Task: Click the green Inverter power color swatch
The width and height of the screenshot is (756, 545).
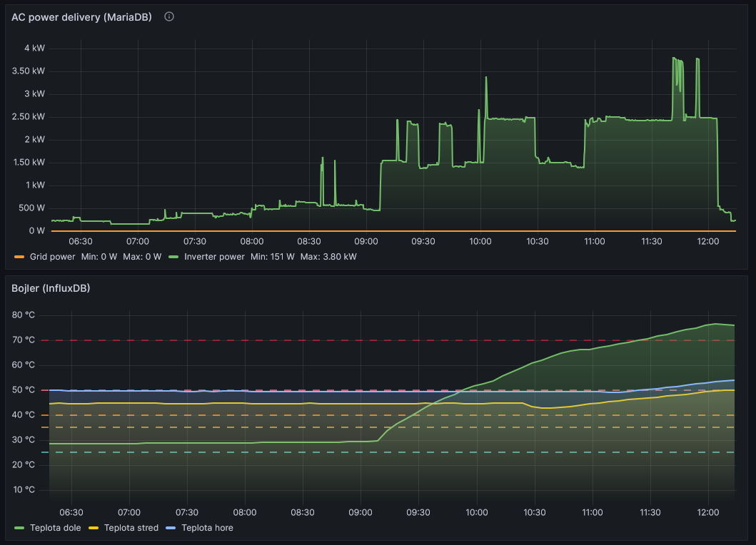Action: pyautogui.click(x=173, y=256)
